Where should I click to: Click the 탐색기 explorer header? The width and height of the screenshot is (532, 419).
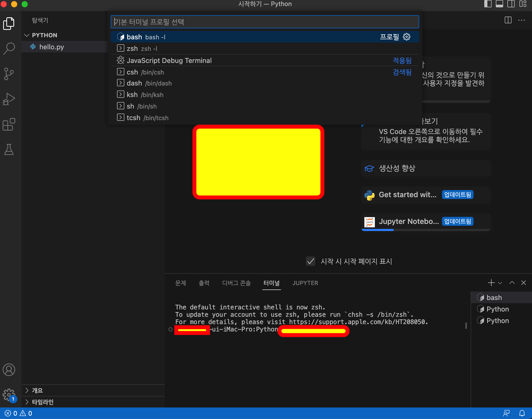[40, 20]
